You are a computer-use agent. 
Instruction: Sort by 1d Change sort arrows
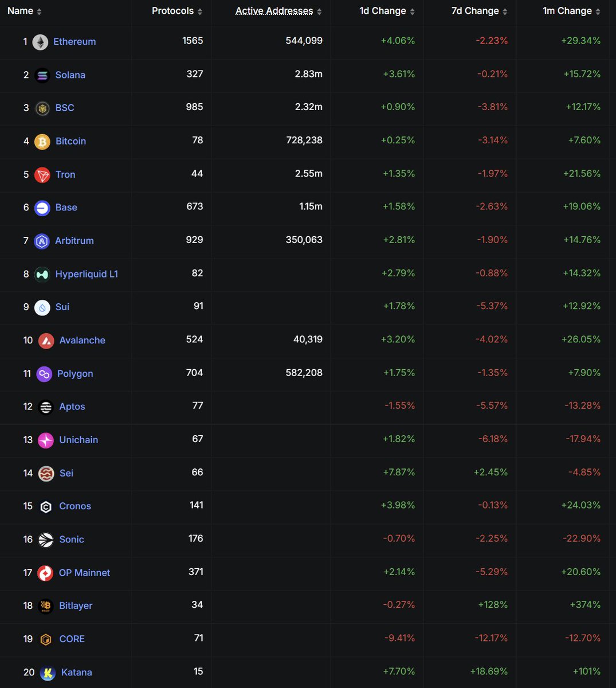[412, 11]
